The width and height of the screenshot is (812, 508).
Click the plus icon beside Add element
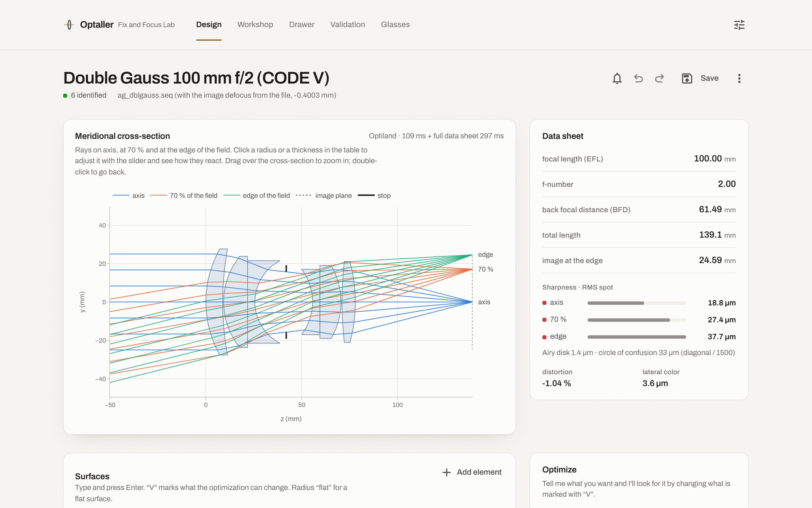pos(447,472)
